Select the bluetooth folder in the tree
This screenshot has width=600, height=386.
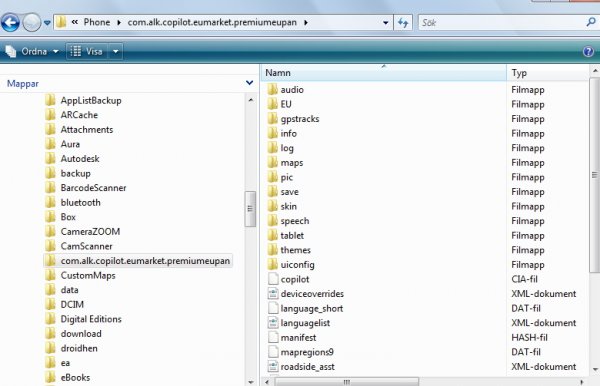click(80, 202)
